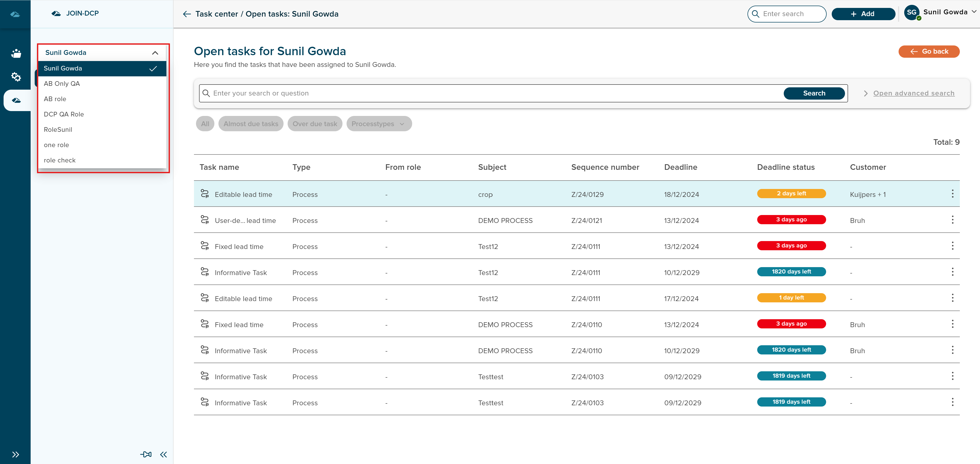This screenshot has height=464, width=980.
Task: Click the pin sidebar icon
Action: point(146,454)
